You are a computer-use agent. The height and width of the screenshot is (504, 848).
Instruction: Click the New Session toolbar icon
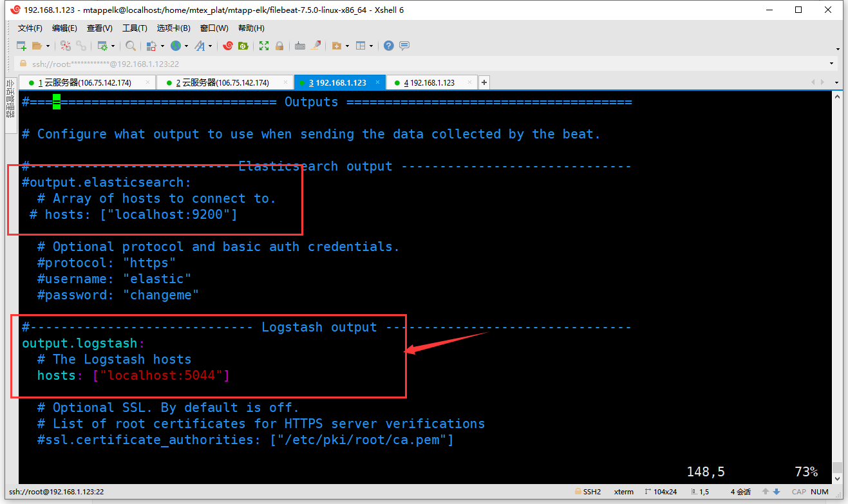tap(21, 46)
